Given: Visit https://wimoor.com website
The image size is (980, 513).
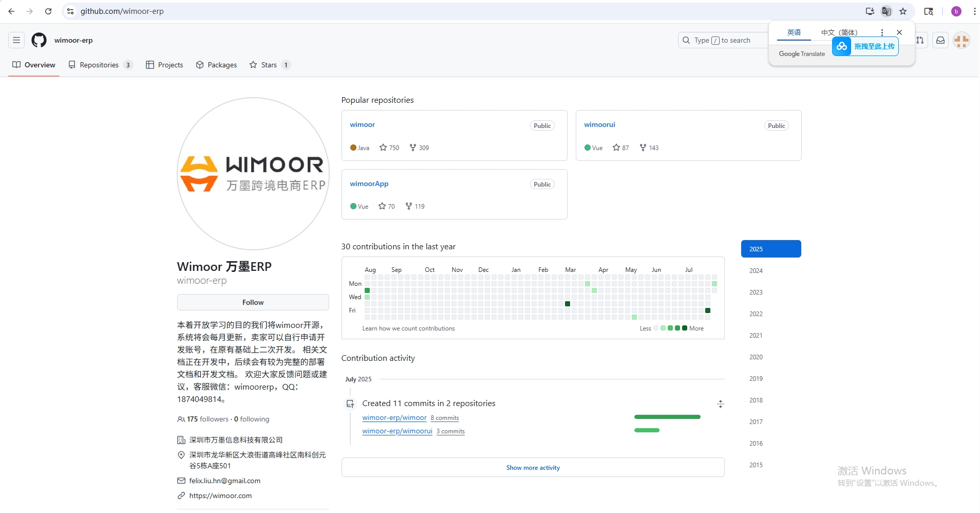Looking at the screenshot, I should 220,496.
